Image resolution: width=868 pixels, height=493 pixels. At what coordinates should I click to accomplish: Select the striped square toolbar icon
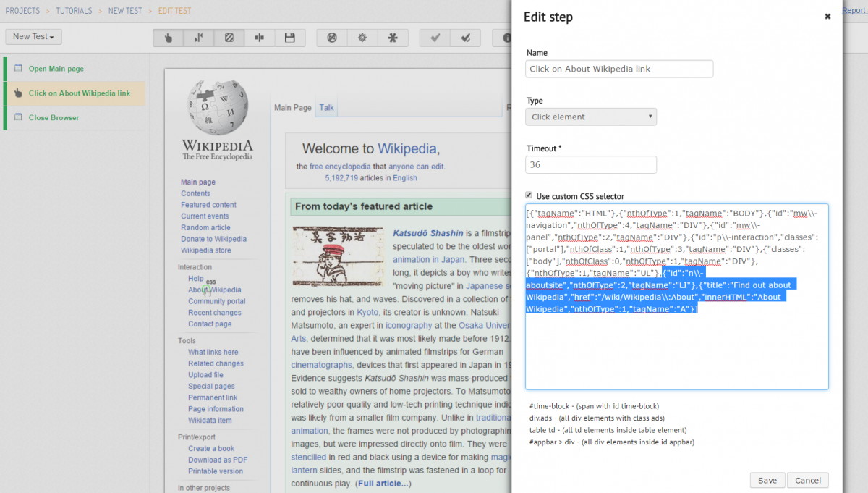(229, 38)
